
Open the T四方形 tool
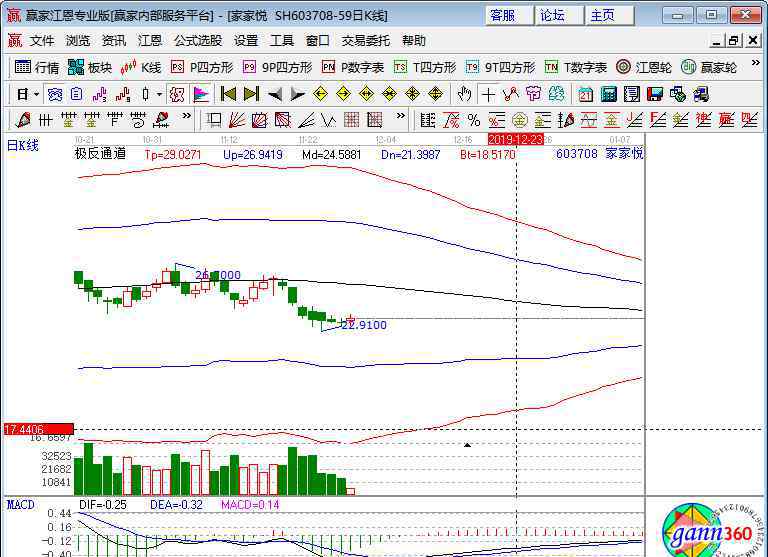(425, 67)
